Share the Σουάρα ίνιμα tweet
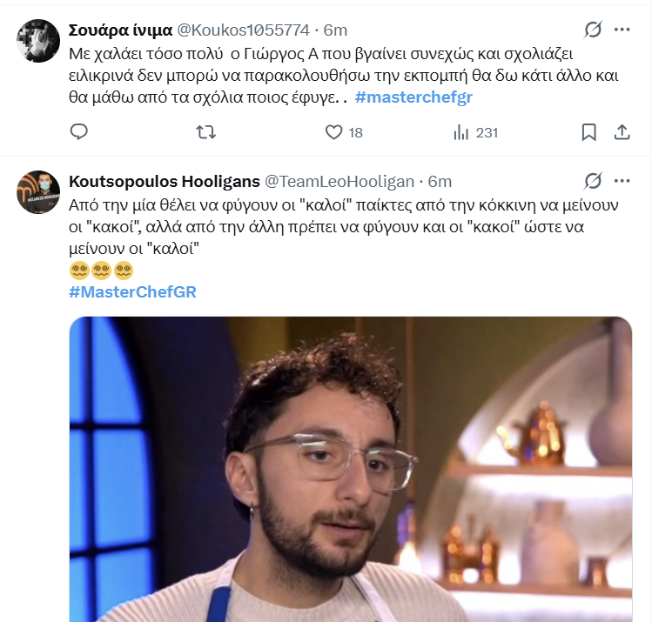 (622, 132)
